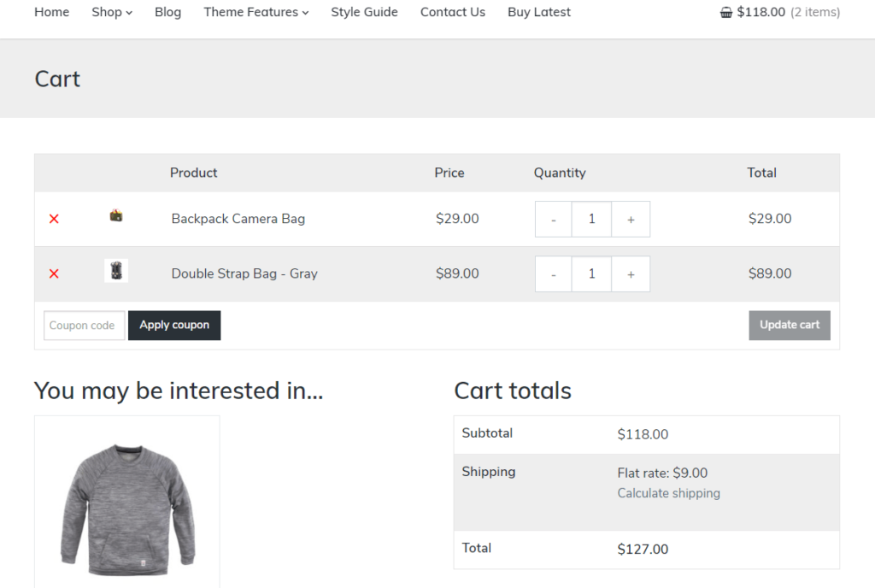
Task: Expand the Shop dropdown menu
Action: tap(112, 12)
